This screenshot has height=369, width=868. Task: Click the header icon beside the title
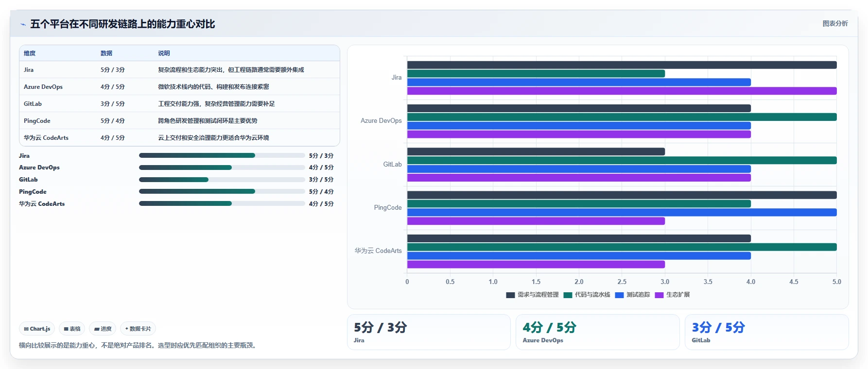[23, 24]
